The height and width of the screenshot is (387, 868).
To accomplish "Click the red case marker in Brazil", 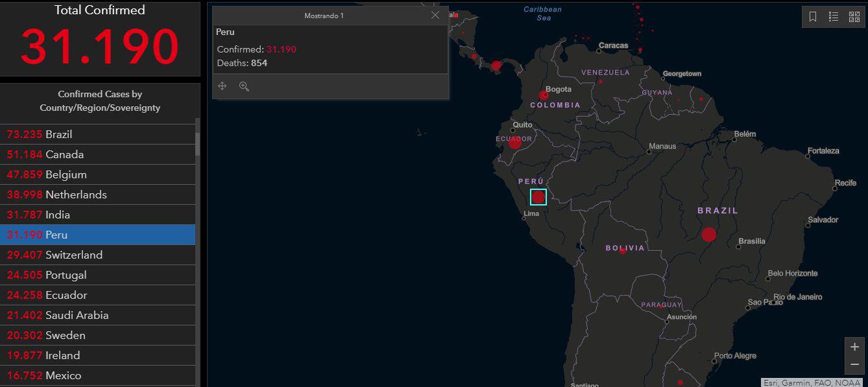I will pos(708,234).
